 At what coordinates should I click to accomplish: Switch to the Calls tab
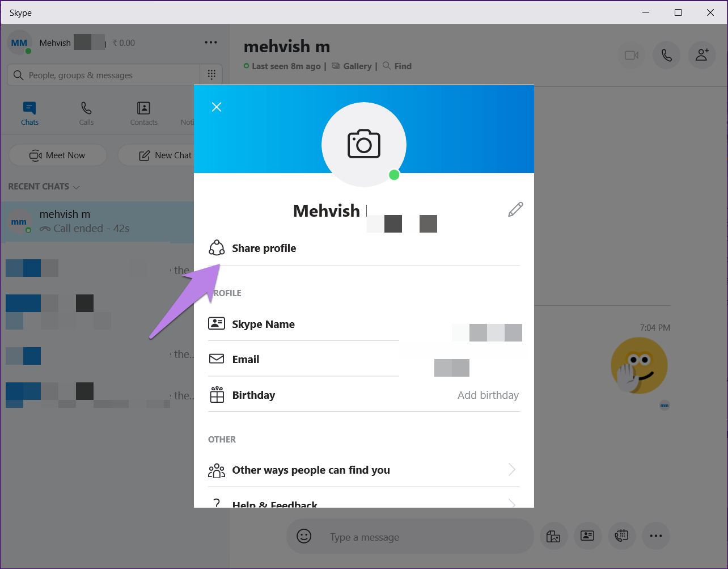coord(86,113)
